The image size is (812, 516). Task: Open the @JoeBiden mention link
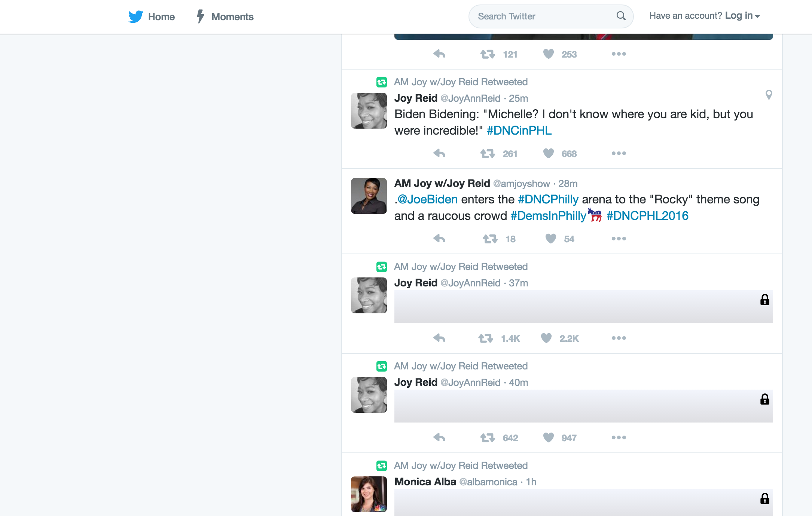[x=427, y=199]
